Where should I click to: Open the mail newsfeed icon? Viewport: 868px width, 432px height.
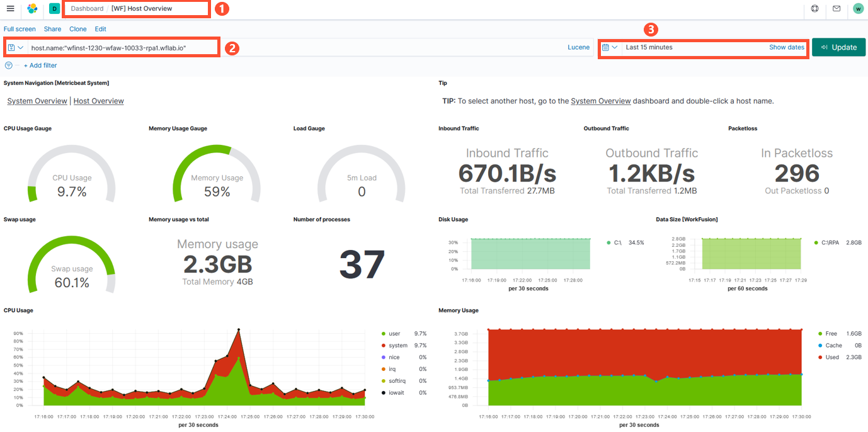837,9
